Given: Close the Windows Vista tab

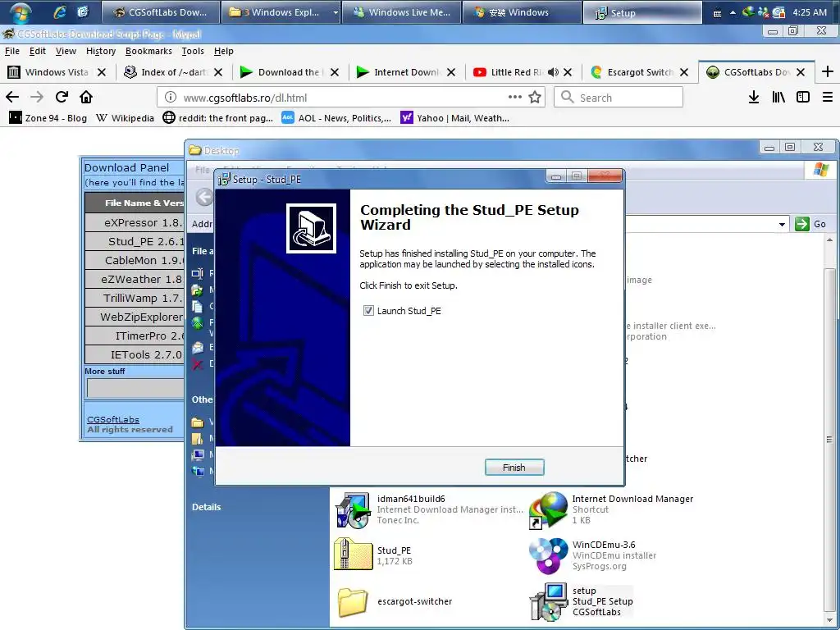Looking at the screenshot, I should click(x=102, y=72).
